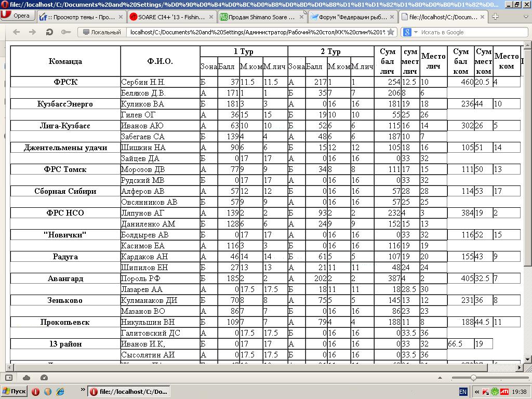Image resolution: width=532 pixels, height=399 pixels.
Task: Click the Forward navigation arrow
Action: pyautogui.click(x=32, y=32)
